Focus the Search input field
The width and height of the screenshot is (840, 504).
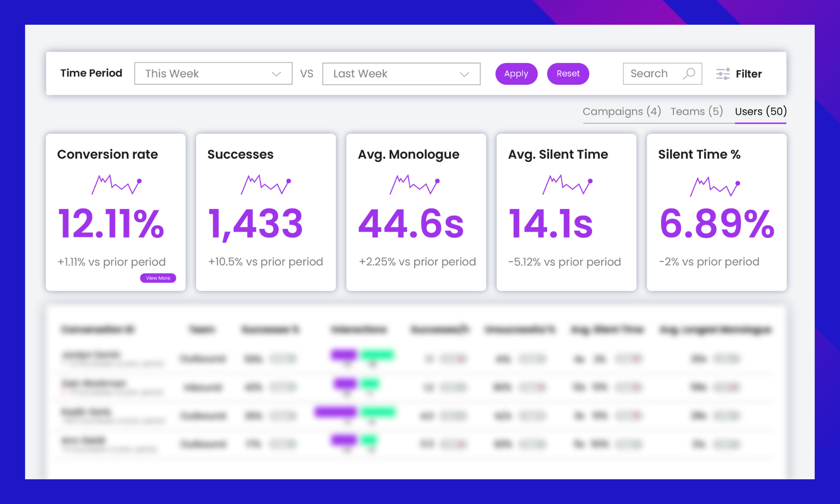(662, 74)
